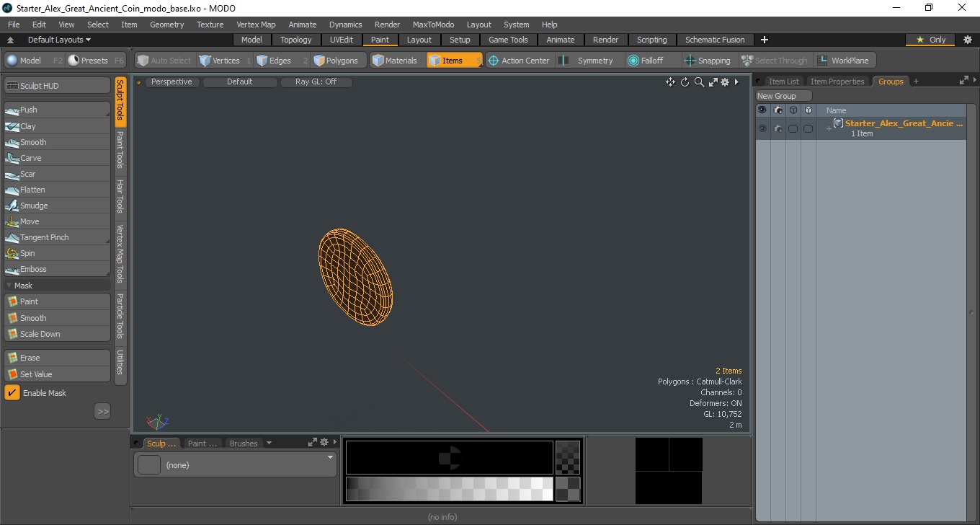The height and width of the screenshot is (525, 980).
Task: Open the Vertex Map menu
Action: point(256,25)
